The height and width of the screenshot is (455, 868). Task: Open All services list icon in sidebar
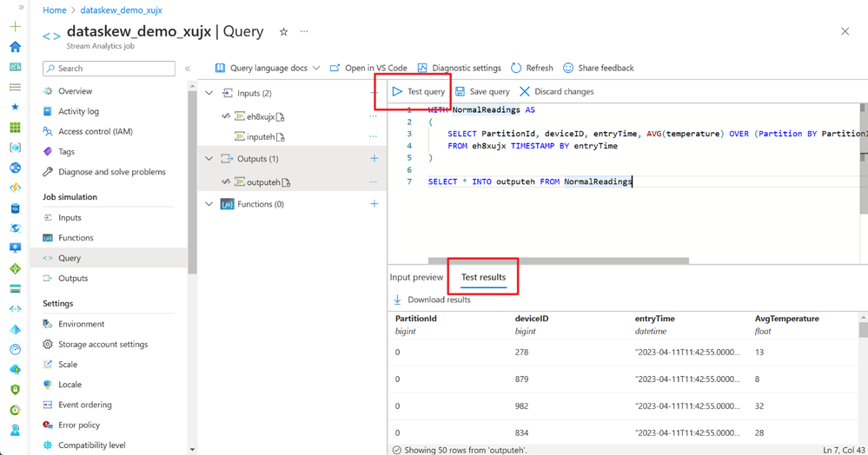[x=16, y=87]
